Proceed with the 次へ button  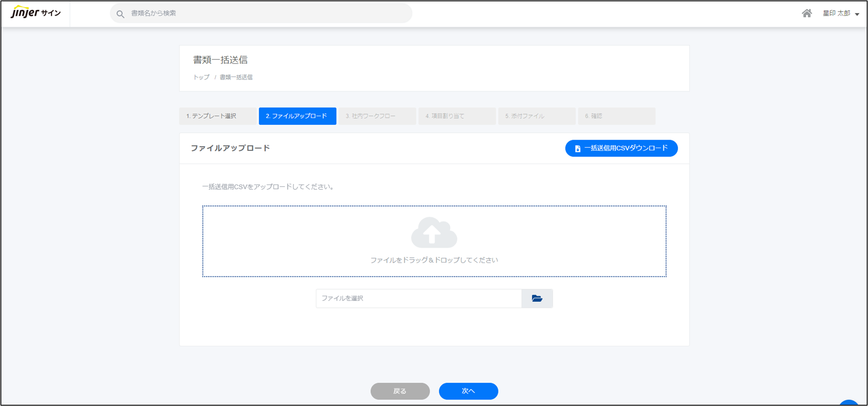click(468, 391)
